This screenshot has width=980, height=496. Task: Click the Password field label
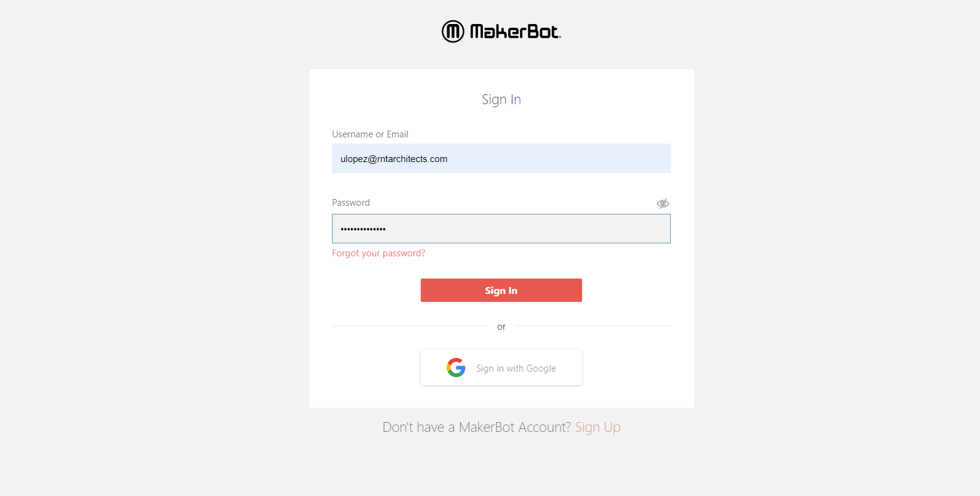pos(351,203)
